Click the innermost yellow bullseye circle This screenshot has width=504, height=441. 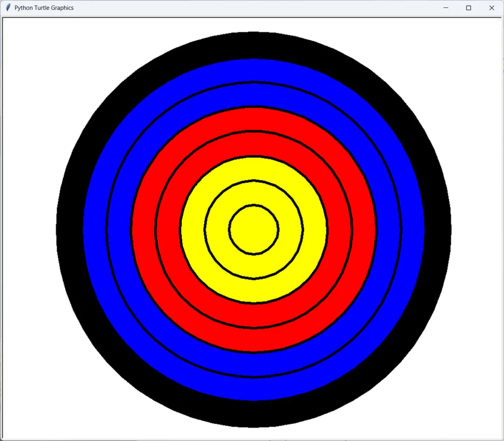[x=253, y=230]
